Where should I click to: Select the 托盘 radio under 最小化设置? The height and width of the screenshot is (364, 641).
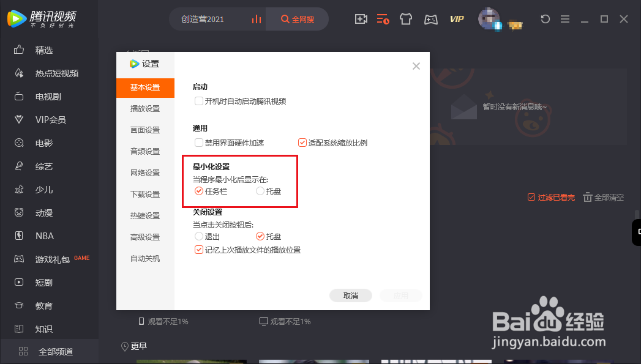click(260, 191)
